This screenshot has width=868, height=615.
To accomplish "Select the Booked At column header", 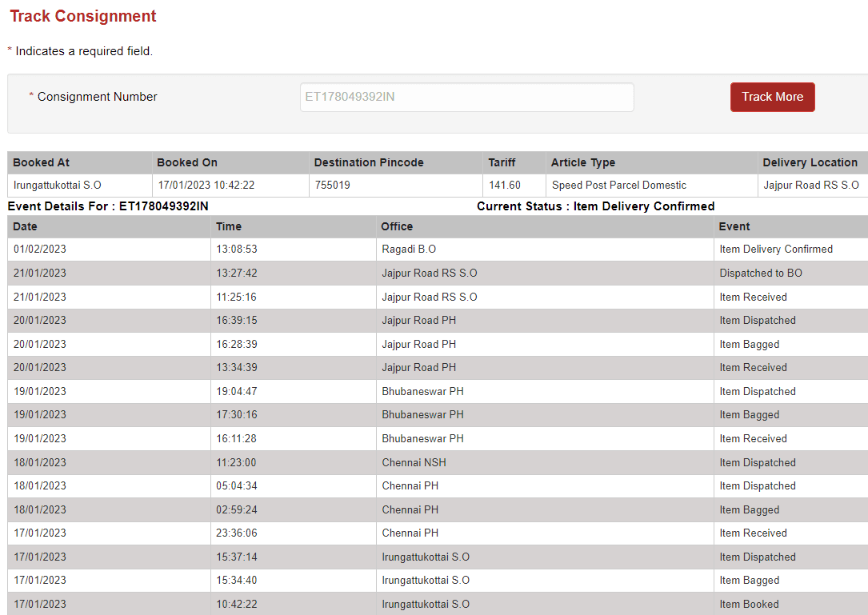I will (41, 162).
